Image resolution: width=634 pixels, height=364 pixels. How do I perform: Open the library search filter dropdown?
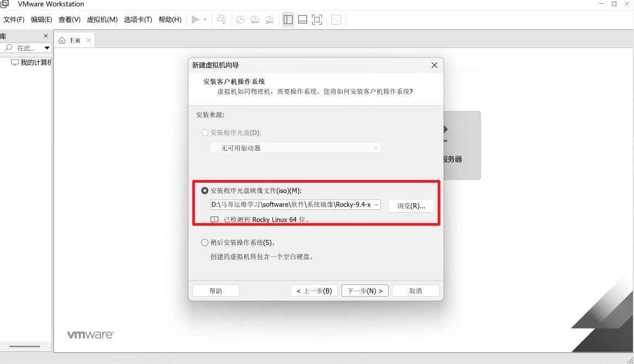[47, 48]
